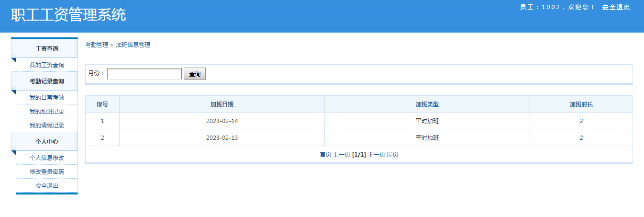Image resolution: width=644 pixels, height=217 pixels.
Task: Click 安全退出 in the sidebar menu
Action: (x=47, y=186)
